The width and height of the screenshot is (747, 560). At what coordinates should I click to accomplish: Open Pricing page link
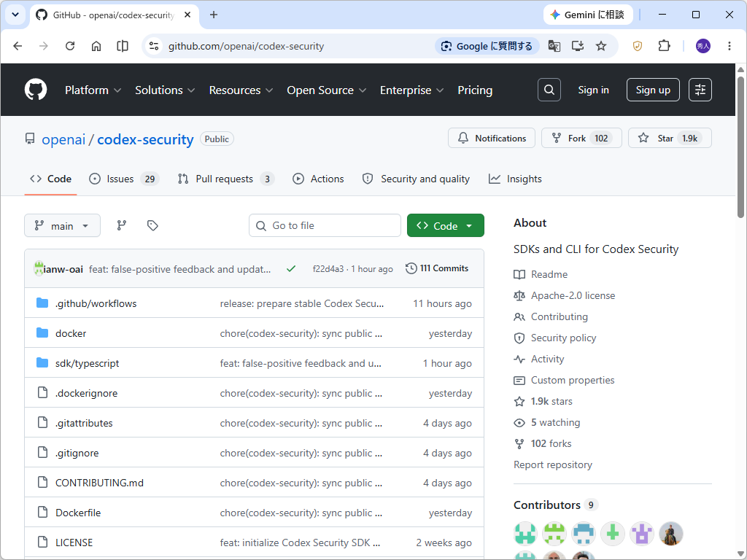pos(475,90)
